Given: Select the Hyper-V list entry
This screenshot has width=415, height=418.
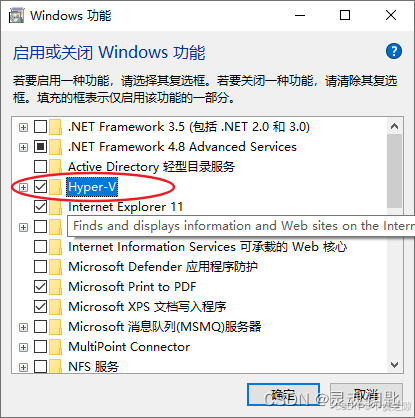Looking at the screenshot, I should click(92, 187).
